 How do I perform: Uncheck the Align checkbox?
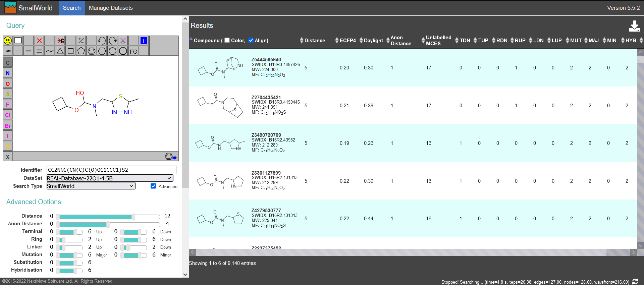click(251, 40)
